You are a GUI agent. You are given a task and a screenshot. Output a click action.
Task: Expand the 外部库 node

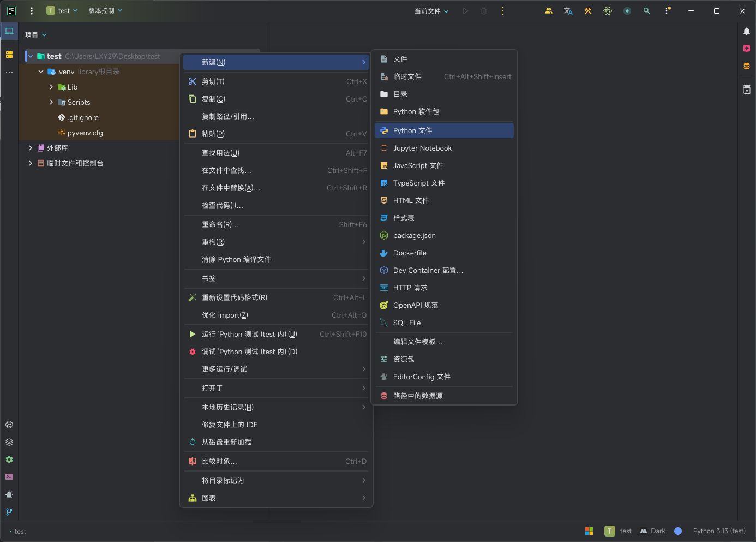click(x=31, y=148)
